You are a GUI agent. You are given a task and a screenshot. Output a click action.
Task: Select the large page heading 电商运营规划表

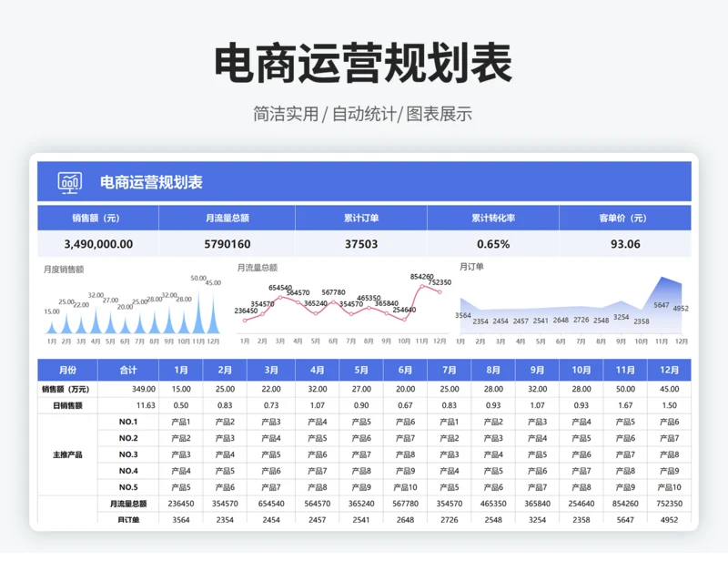pyautogui.click(x=363, y=64)
